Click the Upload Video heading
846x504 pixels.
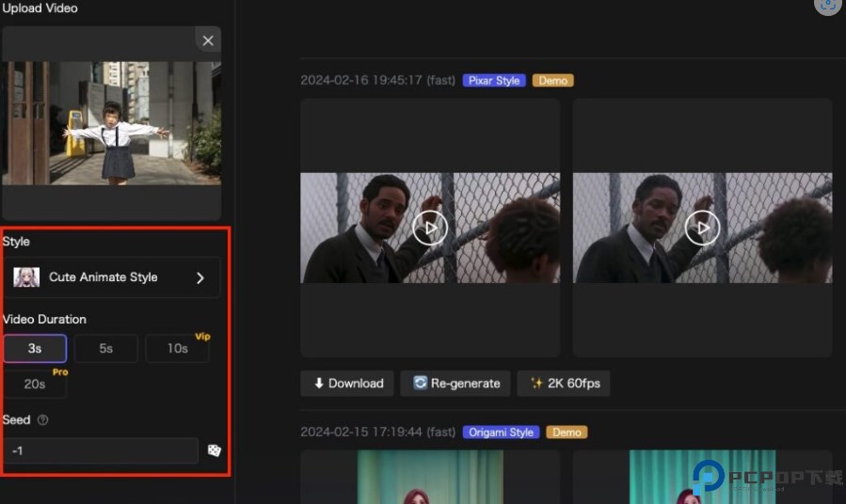point(40,8)
